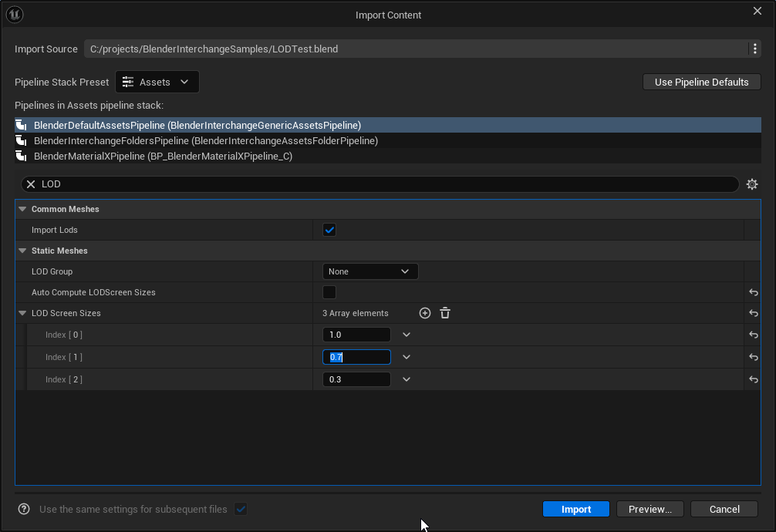The image size is (776, 532).
Task: Open the settings gear next to search
Action: tap(752, 184)
